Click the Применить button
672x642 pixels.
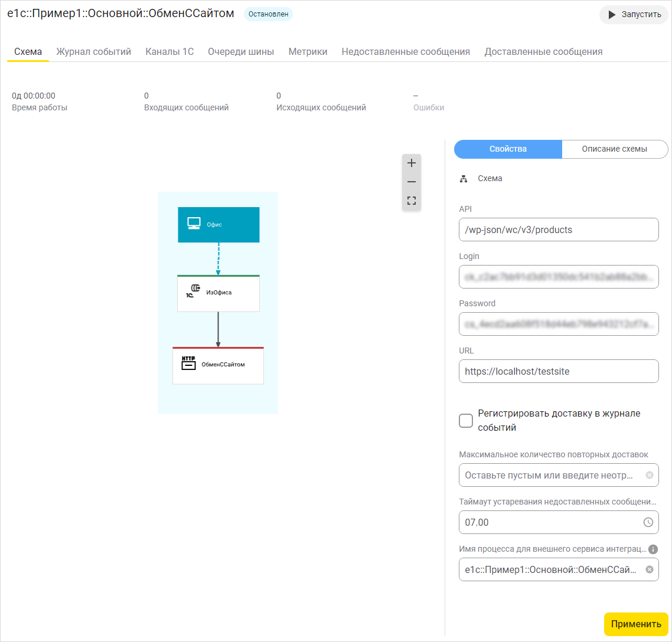(635, 624)
